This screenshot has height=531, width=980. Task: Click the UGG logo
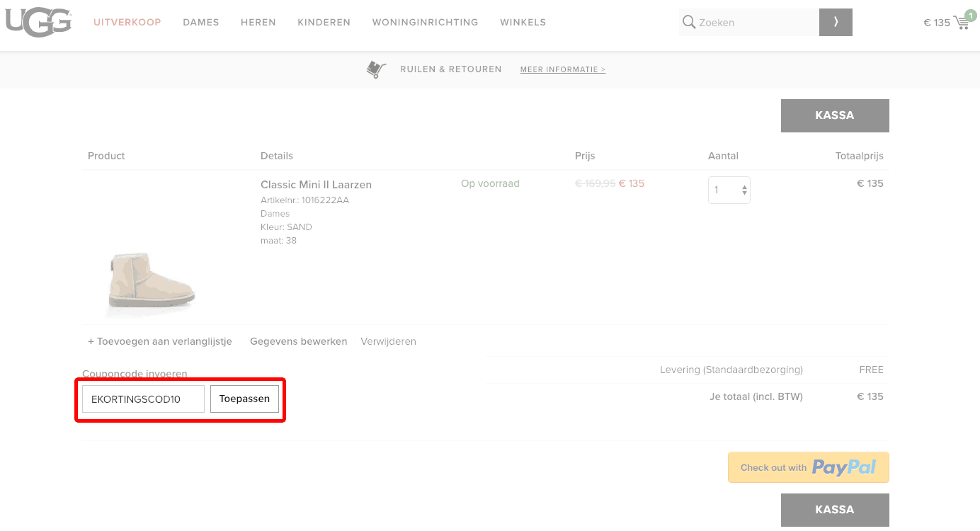(38, 22)
